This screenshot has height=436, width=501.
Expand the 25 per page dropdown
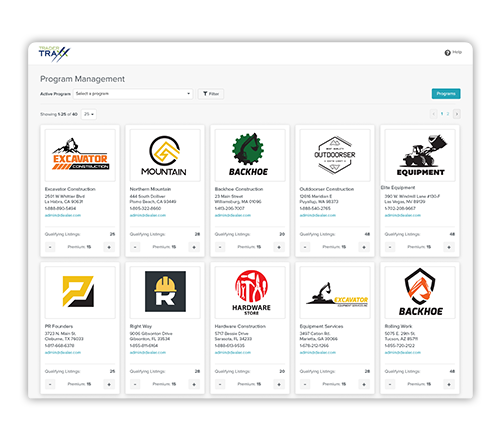(89, 114)
